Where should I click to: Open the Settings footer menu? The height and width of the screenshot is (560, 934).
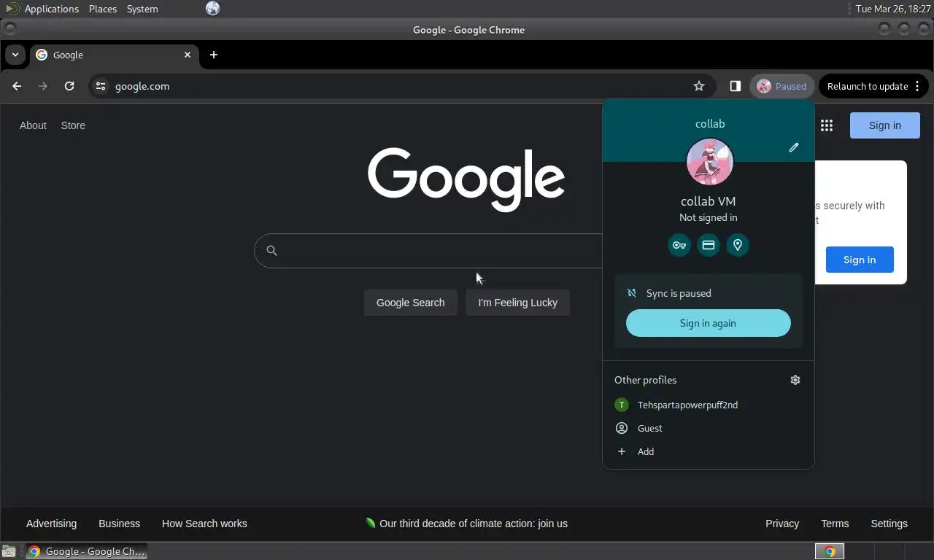(889, 524)
